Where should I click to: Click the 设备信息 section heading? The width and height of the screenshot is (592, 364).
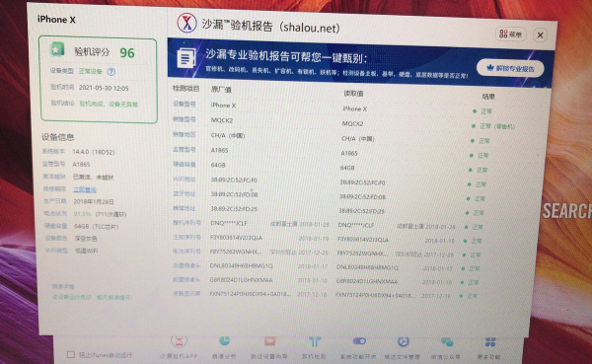point(58,137)
